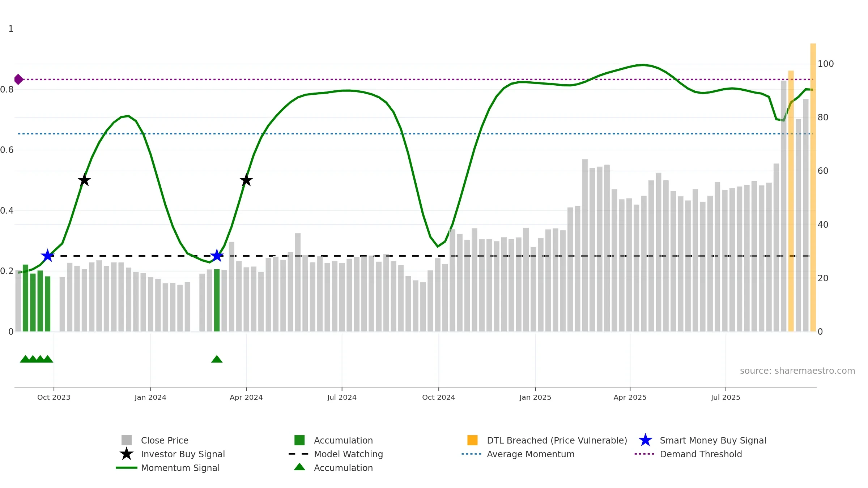
Task: Click the Average Momentum legend label
Action: point(531,454)
